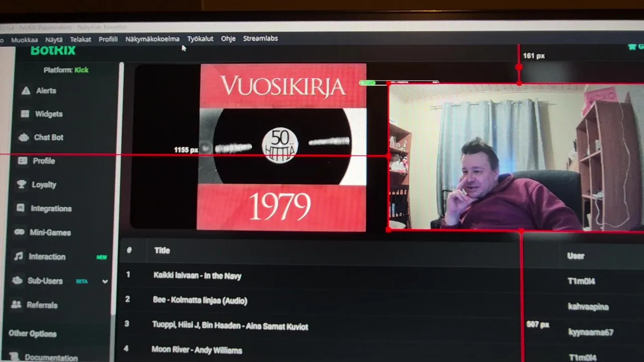Open the Työkalut menu
This screenshot has height=362, width=644.
tap(200, 38)
